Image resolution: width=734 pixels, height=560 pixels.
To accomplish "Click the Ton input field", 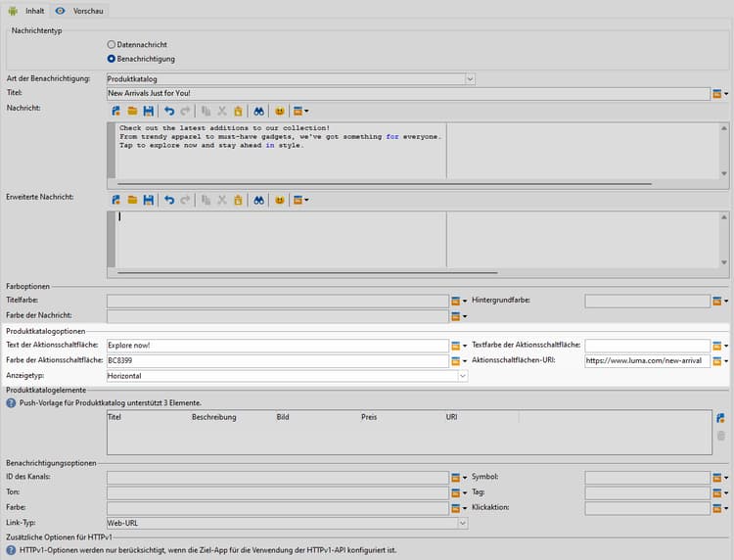I will (x=278, y=492).
